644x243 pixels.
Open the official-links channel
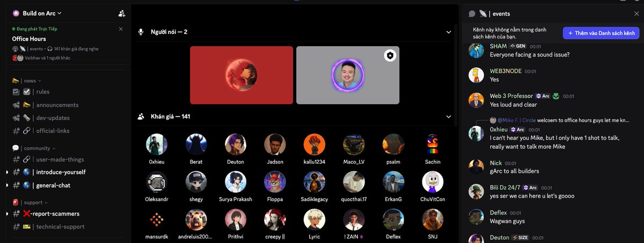(x=53, y=131)
